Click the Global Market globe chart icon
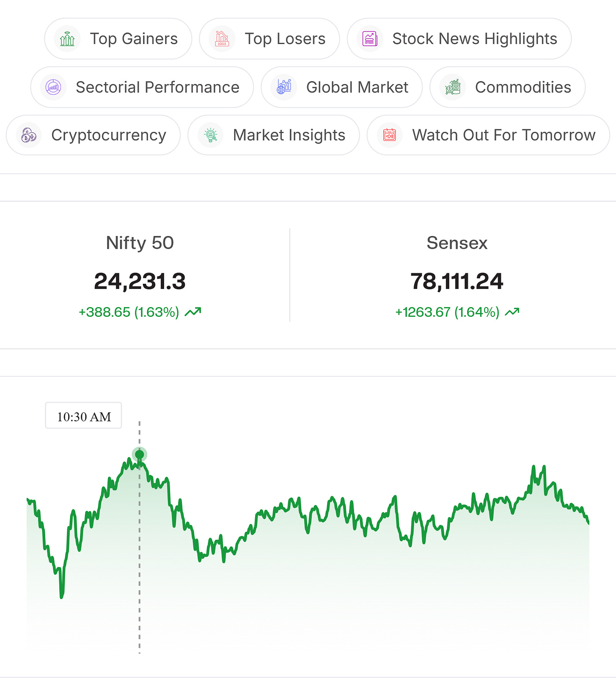This screenshot has width=616, height=678. pos(284,87)
